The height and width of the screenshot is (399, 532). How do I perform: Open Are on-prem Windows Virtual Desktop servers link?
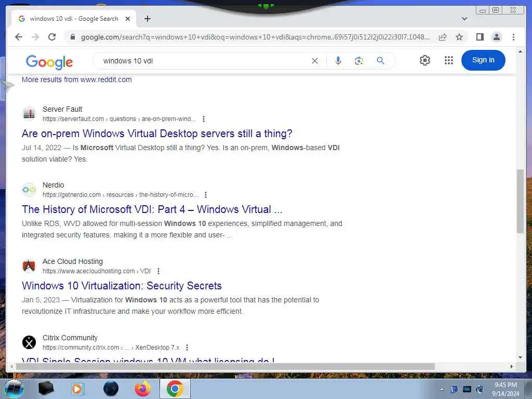click(x=157, y=134)
